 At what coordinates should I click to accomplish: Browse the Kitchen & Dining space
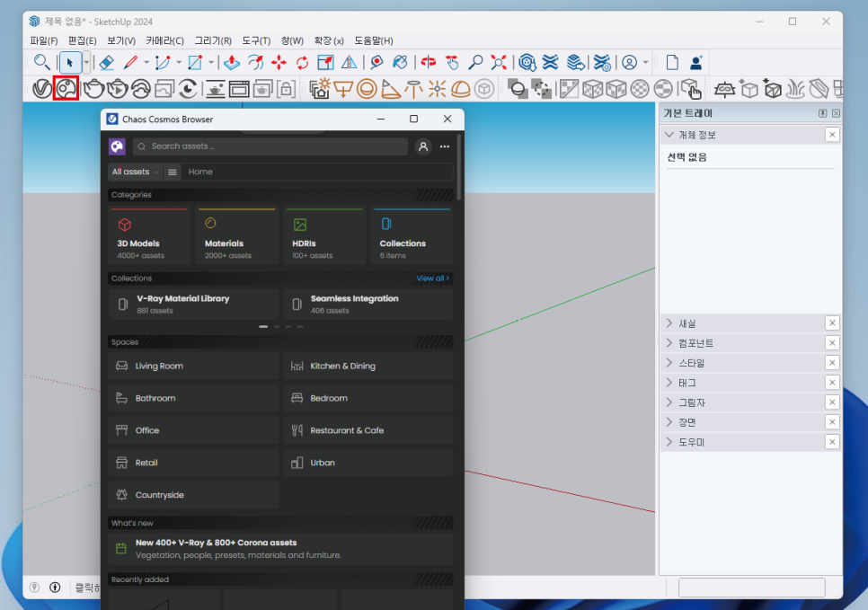[368, 366]
